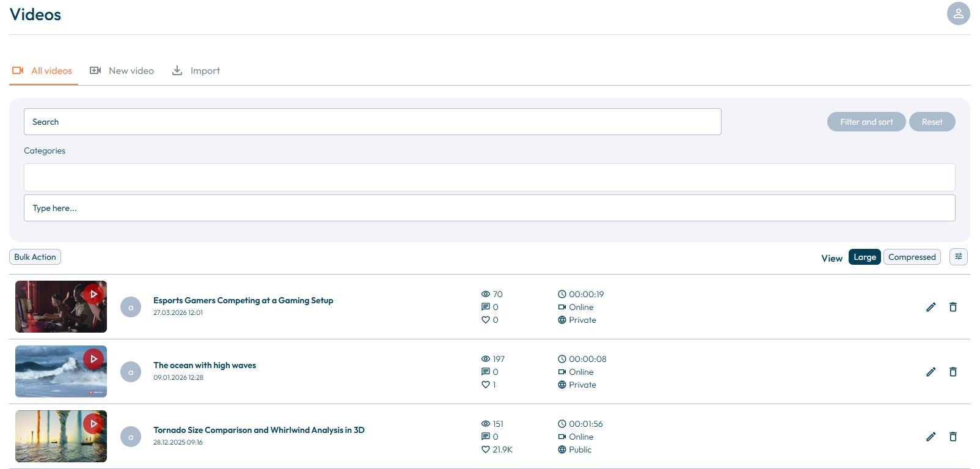Focus the Search input field
The width and height of the screenshot is (980, 469).
(x=372, y=122)
